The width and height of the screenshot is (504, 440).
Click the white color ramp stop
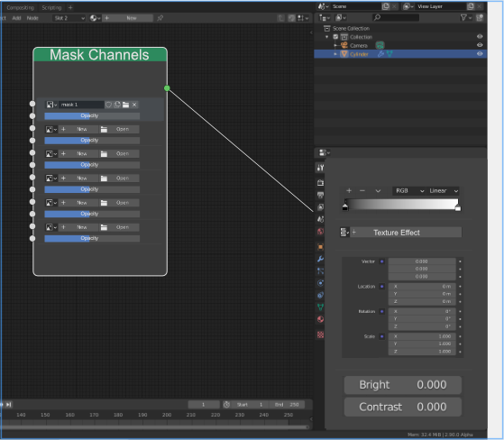tap(458, 207)
